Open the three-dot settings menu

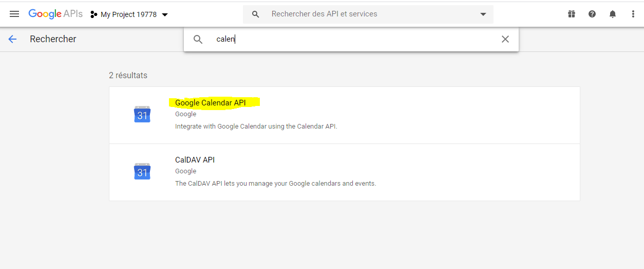(633, 14)
